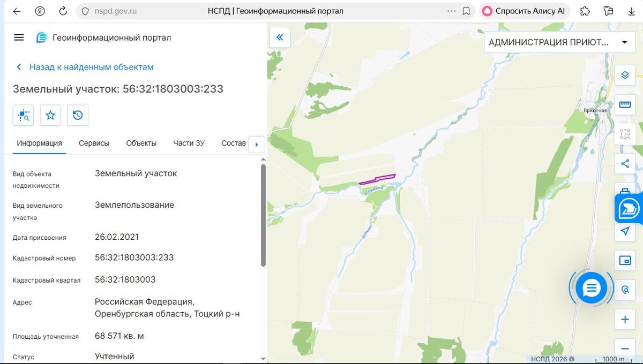This screenshot has height=364, width=643.
Task: Add parcel to favorites star
Action: [x=50, y=115]
